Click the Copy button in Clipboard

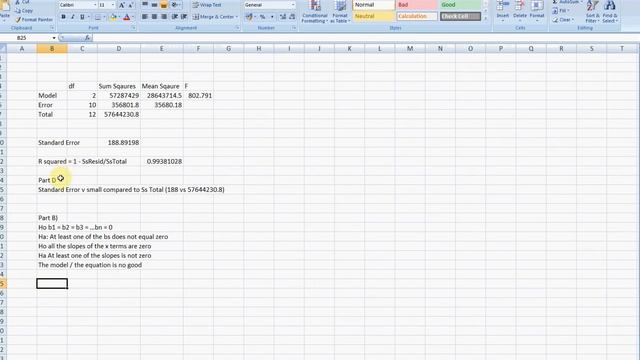click(x=24, y=11)
